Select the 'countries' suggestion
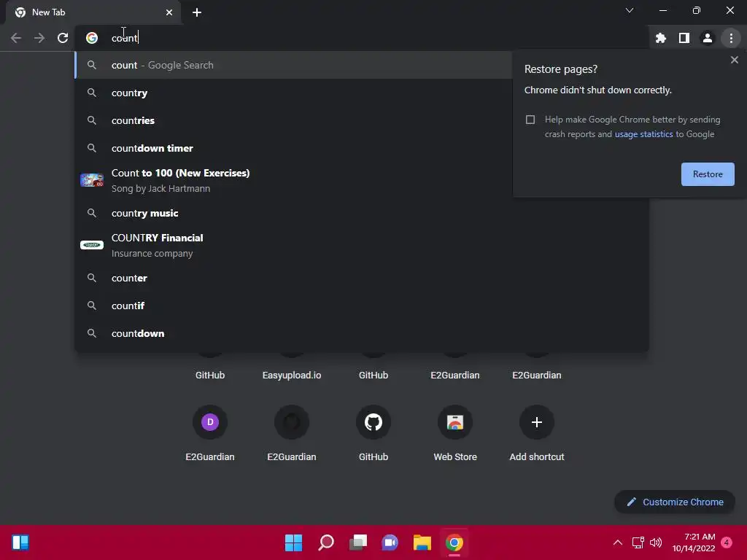Screen dimensions: 747x560 pos(293,120)
